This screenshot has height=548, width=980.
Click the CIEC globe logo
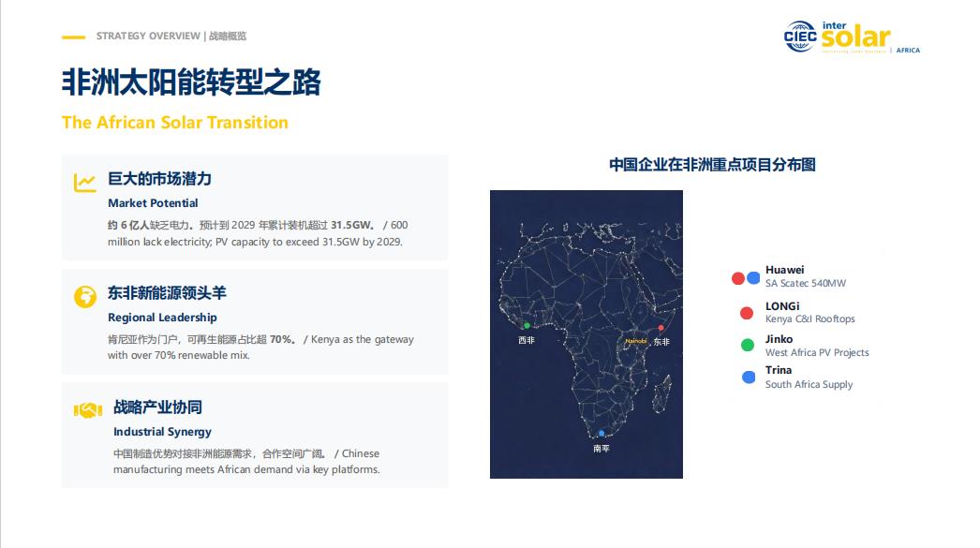tap(800, 37)
